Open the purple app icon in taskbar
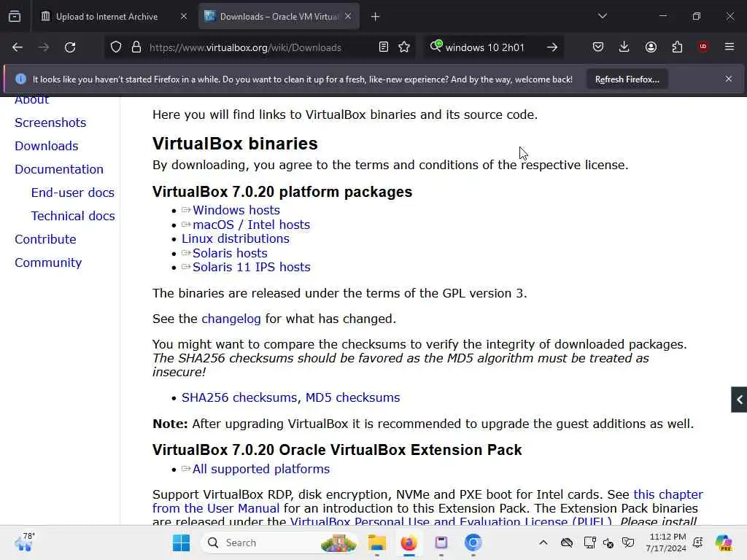747x560 pixels. point(441,542)
